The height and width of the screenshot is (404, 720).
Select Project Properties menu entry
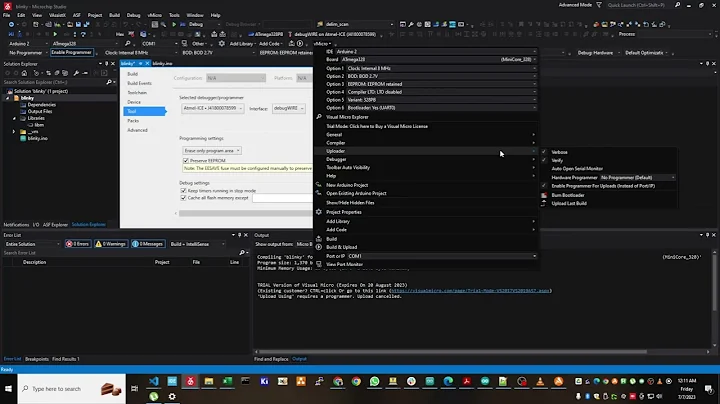343,213
